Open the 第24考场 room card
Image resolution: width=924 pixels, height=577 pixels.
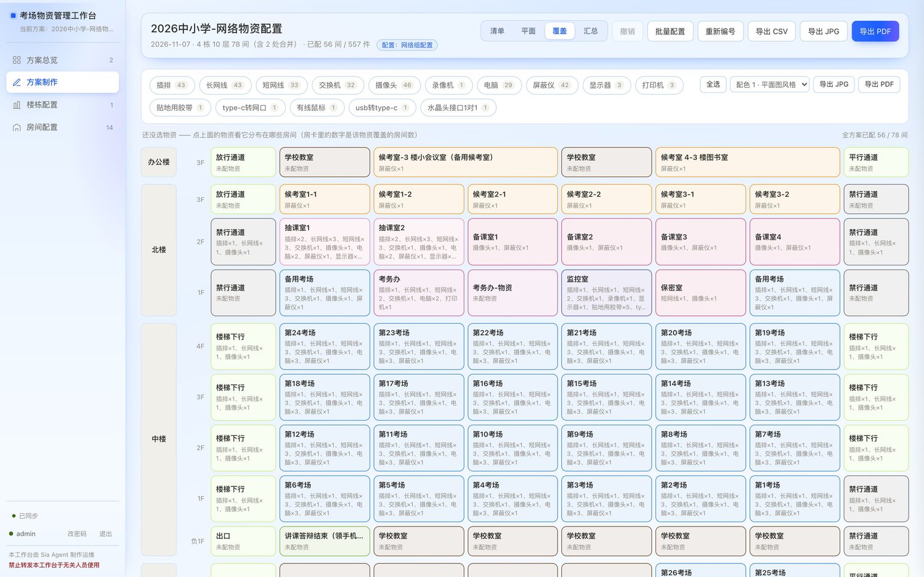[325, 347]
